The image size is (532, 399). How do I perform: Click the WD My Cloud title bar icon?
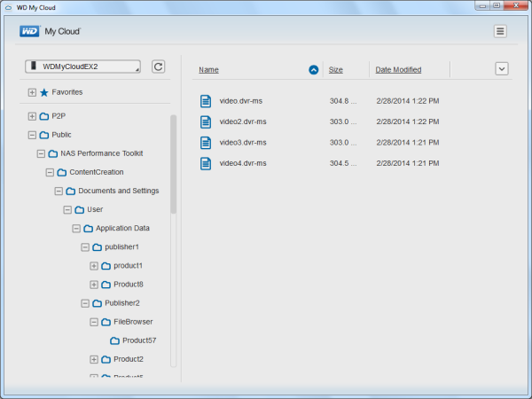tap(9, 7)
